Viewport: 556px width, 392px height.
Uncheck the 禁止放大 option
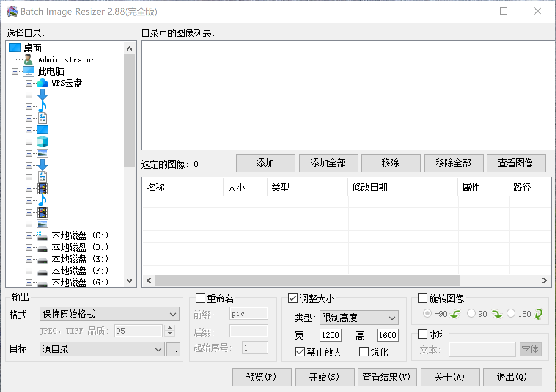(300, 352)
